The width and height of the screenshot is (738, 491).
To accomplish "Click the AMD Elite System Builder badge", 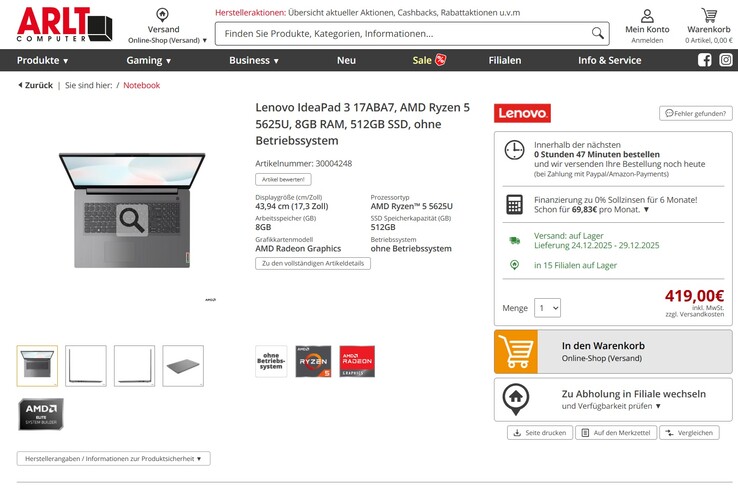I will (41, 414).
